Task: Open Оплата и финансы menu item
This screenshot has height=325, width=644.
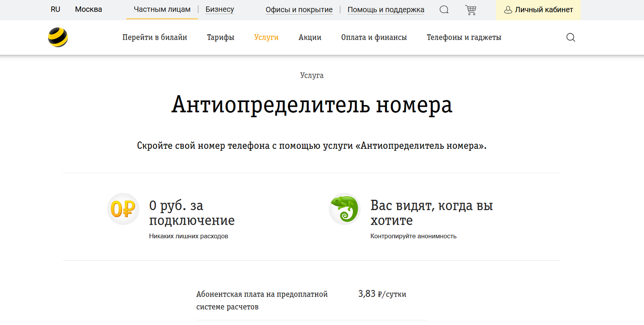Action: tap(374, 37)
